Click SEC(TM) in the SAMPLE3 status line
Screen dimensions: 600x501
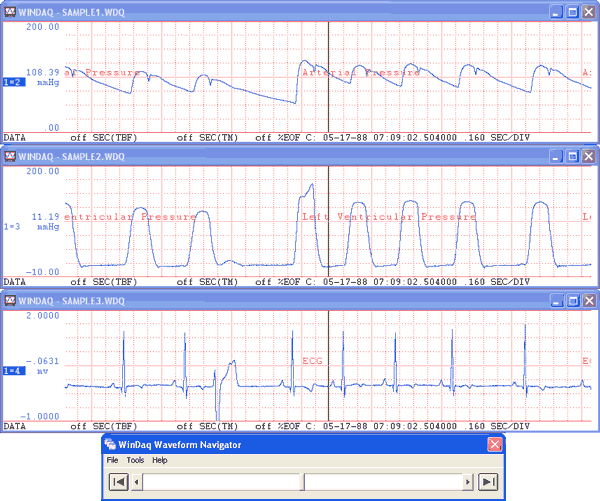coord(218,426)
